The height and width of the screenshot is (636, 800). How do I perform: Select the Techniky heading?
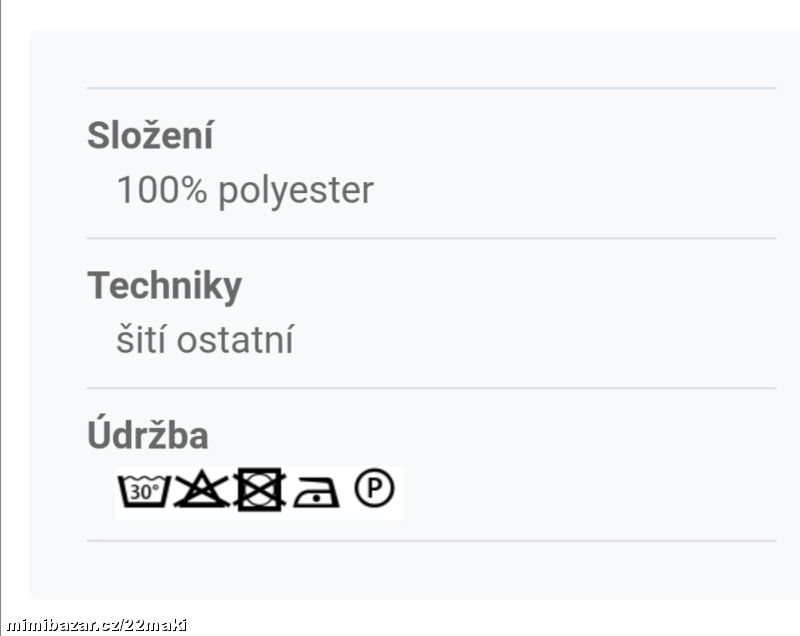tap(164, 286)
